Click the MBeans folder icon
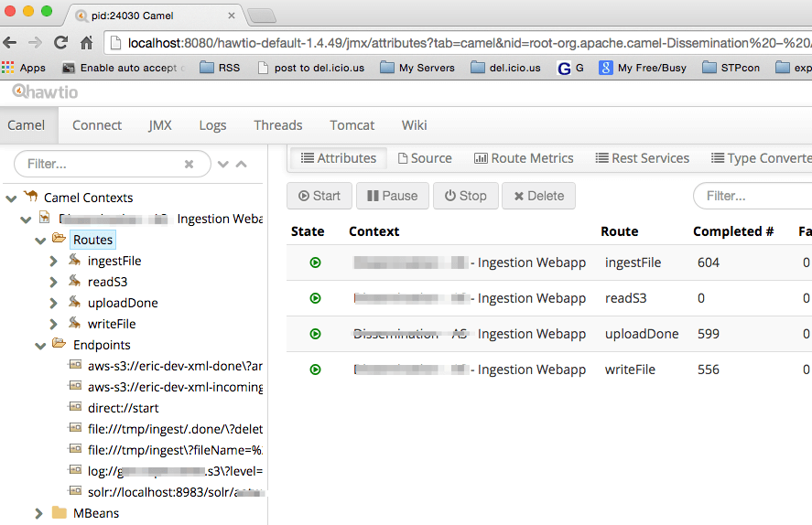 click(x=60, y=512)
